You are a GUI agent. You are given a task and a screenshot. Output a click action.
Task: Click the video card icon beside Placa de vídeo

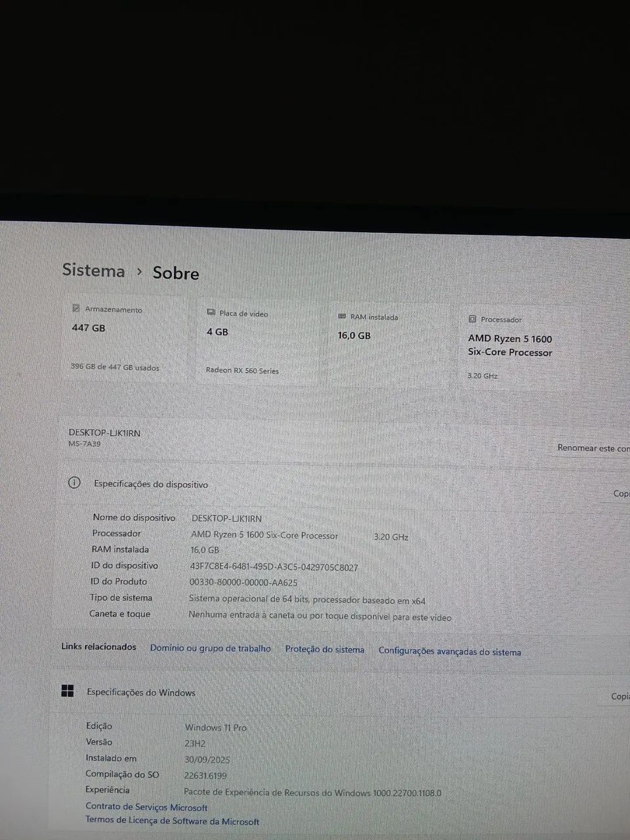pos(211,312)
